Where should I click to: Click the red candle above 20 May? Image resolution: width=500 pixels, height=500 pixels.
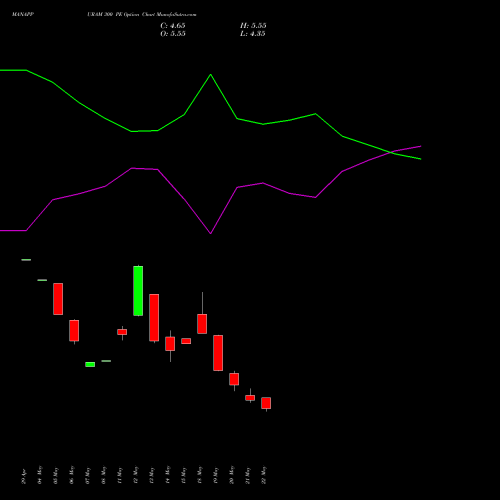pyautogui.click(x=234, y=379)
